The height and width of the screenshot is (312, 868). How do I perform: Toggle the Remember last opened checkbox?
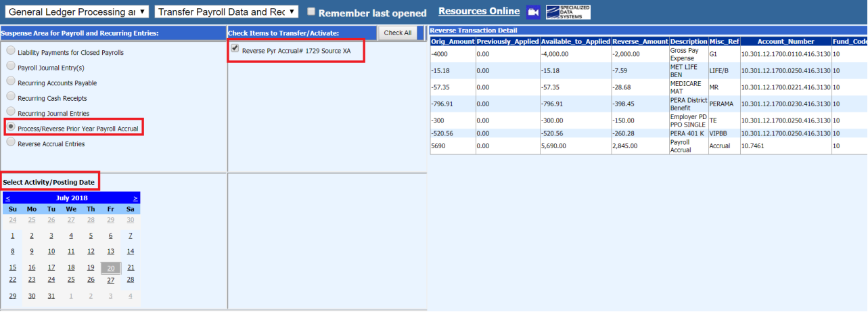311,12
